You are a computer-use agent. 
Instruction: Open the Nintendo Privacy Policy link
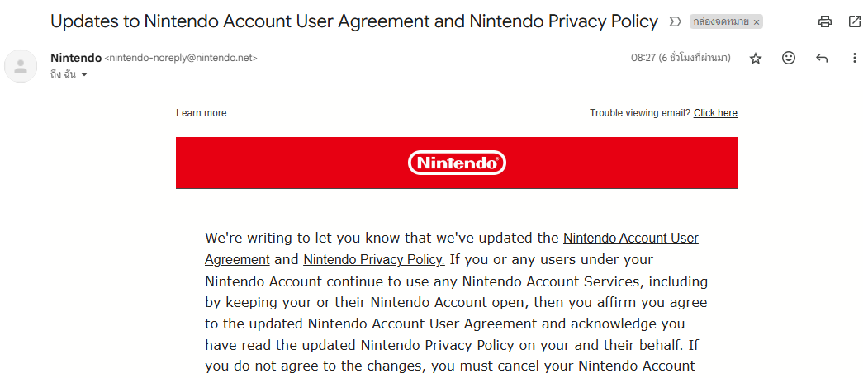[374, 259]
